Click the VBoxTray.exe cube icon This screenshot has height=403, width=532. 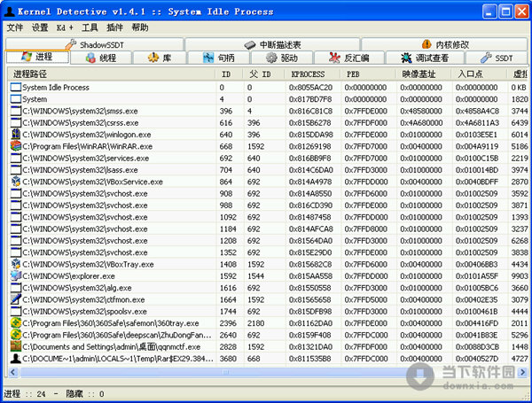[x=16, y=264]
